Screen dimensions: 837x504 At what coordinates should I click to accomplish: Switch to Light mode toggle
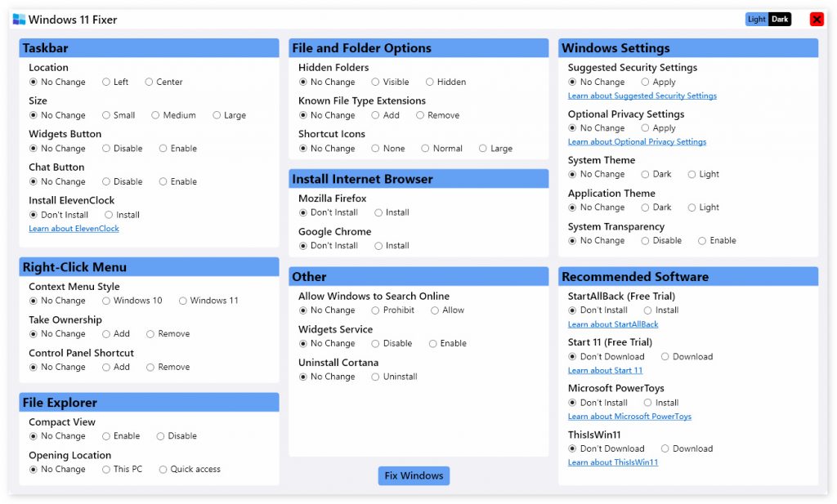756,20
